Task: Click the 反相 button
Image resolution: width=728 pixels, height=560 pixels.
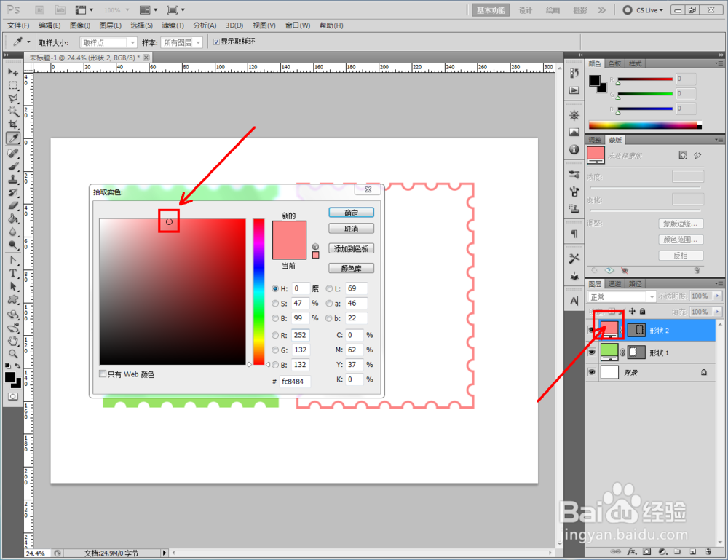Action: (681, 256)
